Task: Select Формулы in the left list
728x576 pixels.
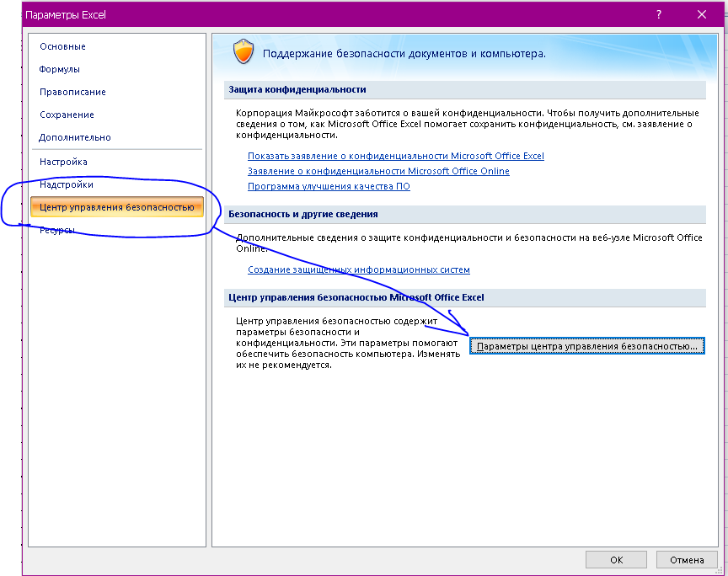Action: (60, 69)
